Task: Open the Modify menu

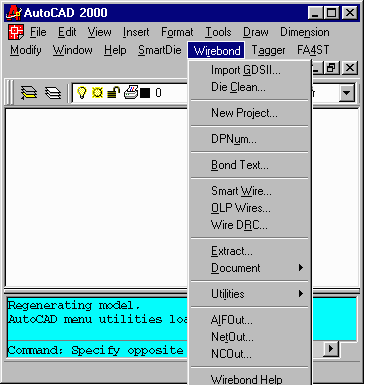Action: point(26,50)
